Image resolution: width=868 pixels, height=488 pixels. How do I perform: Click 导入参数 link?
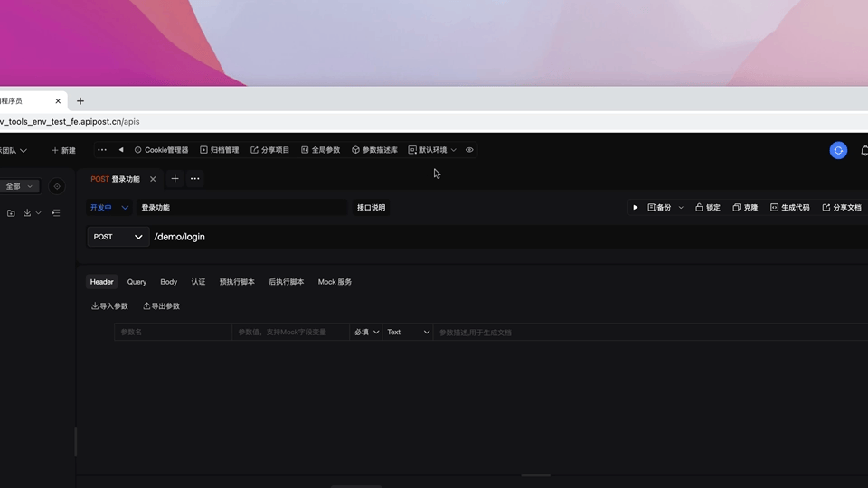pyautogui.click(x=109, y=306)
